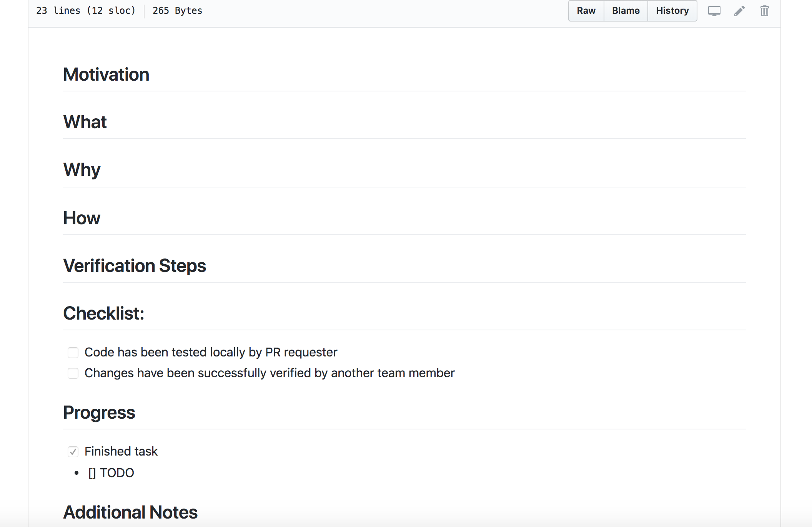This screenshot has height=527, width=812.
Task: Click the Additional Notes heading
Action: pos(130,512)
